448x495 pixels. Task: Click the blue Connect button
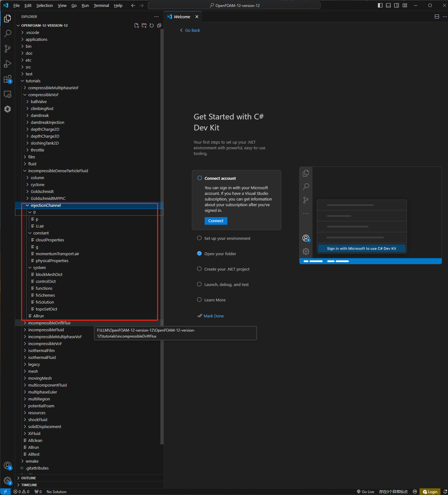click(x=216, y=221)
